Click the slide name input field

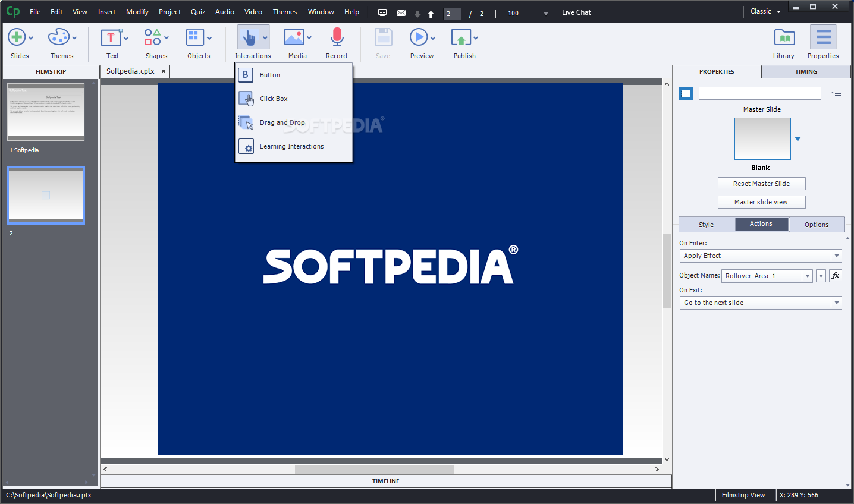tap(759, 93)
